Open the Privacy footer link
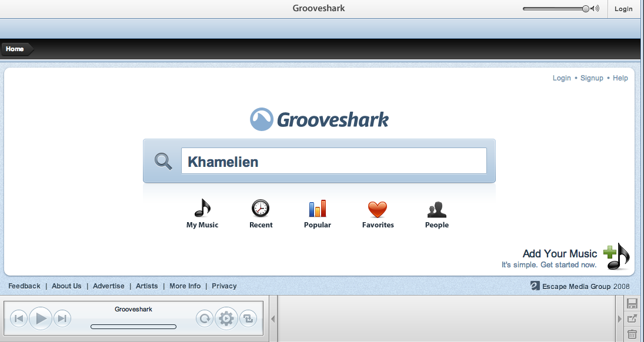 pyautogui.click(x=224, y=286)
